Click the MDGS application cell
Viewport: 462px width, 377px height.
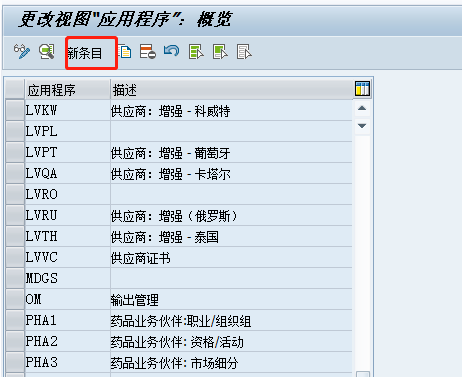pyautogui.click(x=67, y=278)
